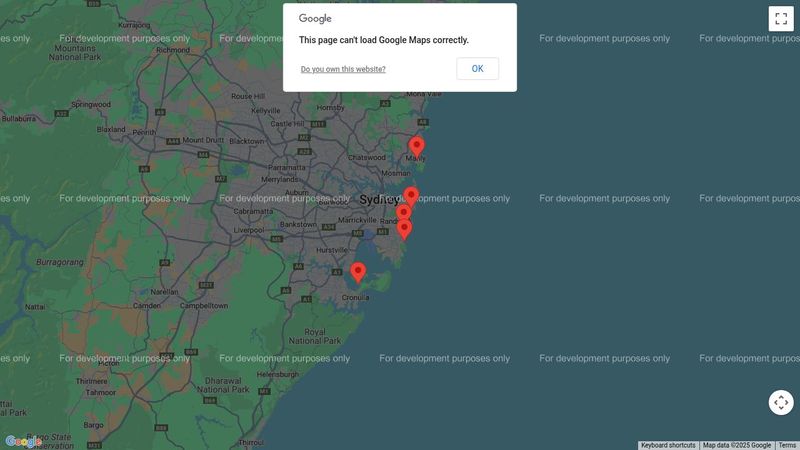The width and height of the screenshot is (800, 450).
Task: Click the Nattai label
Action: [x=35, y=307]
